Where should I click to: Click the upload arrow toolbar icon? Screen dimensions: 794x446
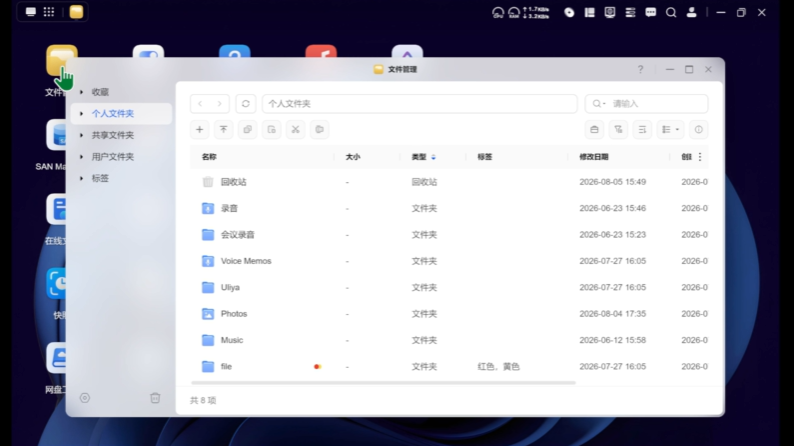tap(223, 130)
